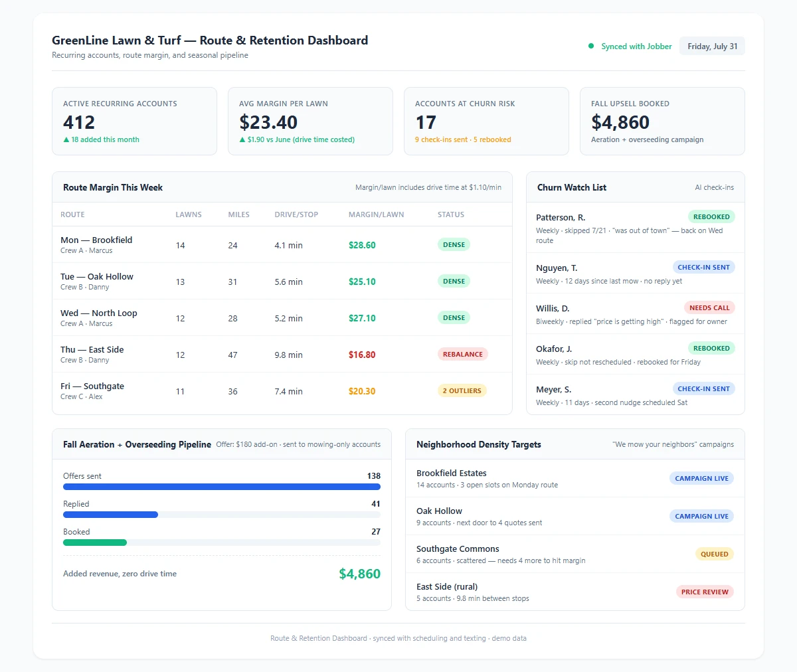Click the MARGIN/LAWN column header
The width and height of the screenshot is (797, 672).
[x=376, y=214]
